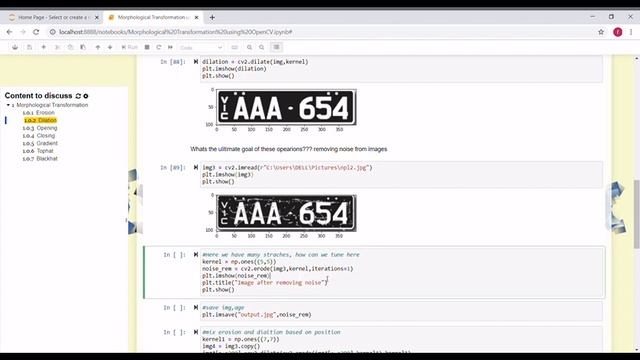Viewport: 640px width, 360px height.
Task: Cut selected cell with scissors icon
Action: pyautogui.click(x=57, y=47)
